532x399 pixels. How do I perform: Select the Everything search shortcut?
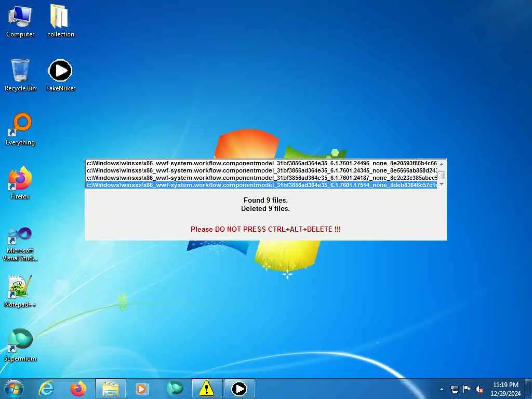[x=20, y=129]
